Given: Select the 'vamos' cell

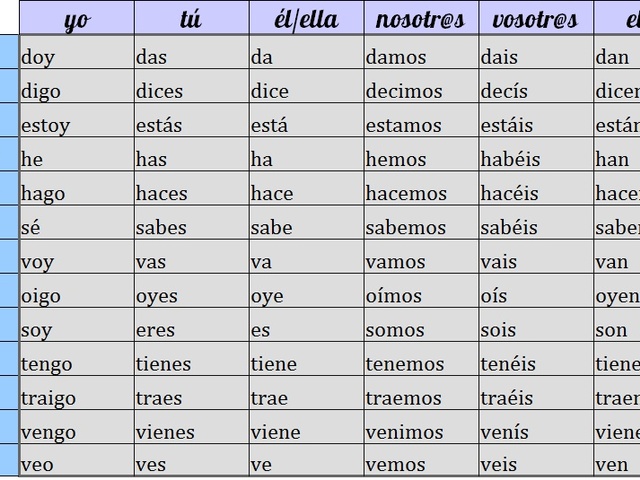Looking at the screenshot, I should [x=422, y=257].
